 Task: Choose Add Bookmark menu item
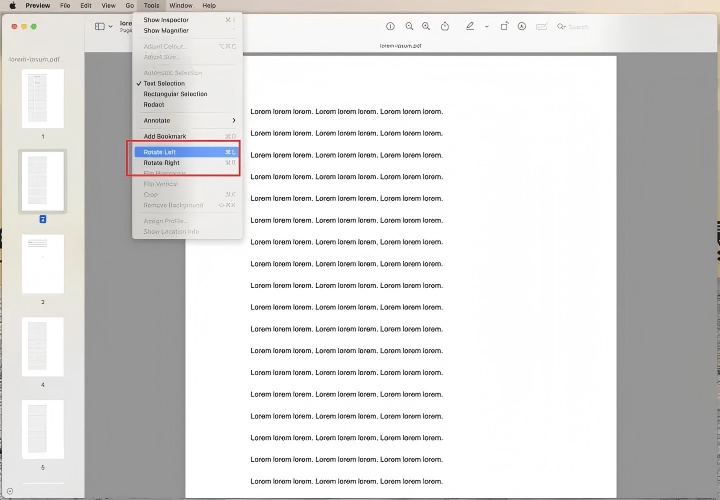(x=187, y=136)
